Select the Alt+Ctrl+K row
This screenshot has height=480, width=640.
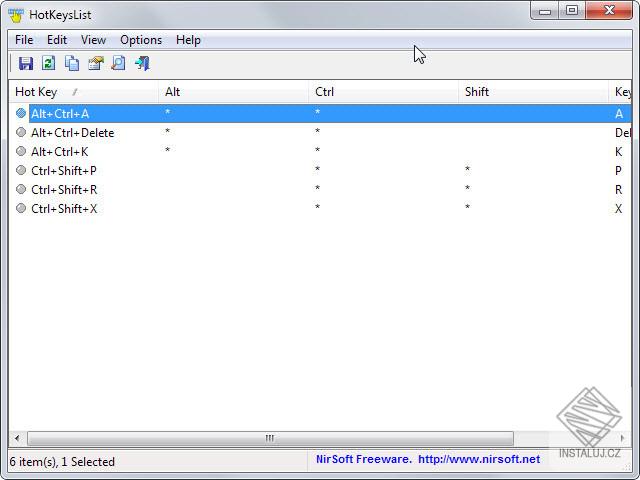320,151
